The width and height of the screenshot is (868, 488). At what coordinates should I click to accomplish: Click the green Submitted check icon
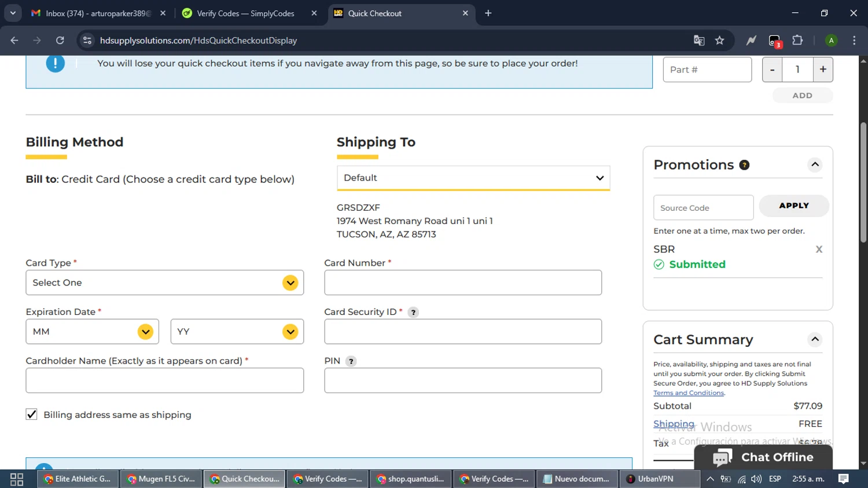pos(659,265)
